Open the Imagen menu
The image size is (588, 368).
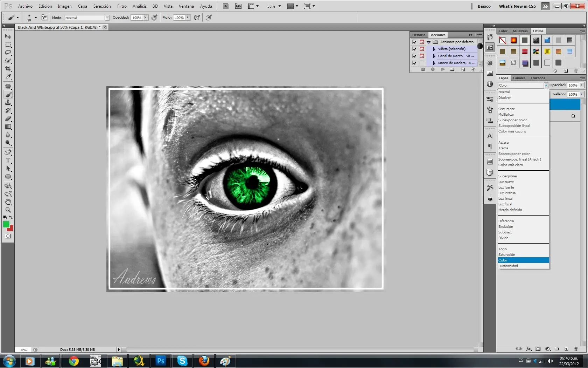pos(65,6)
